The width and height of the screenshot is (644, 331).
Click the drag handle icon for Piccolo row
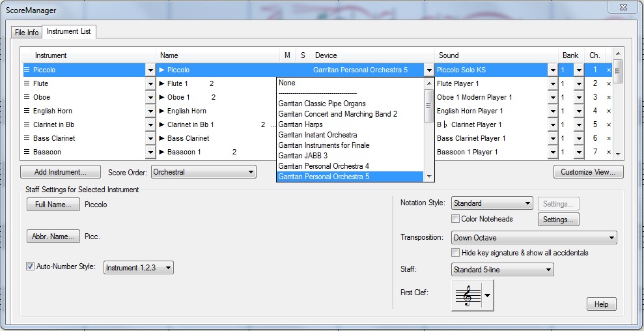(x=27, y=70)
